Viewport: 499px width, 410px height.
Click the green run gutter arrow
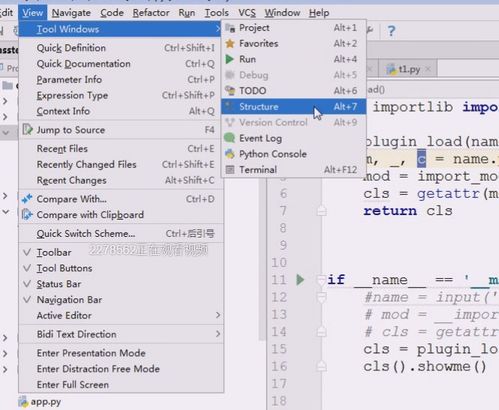[x=300, y=280]
